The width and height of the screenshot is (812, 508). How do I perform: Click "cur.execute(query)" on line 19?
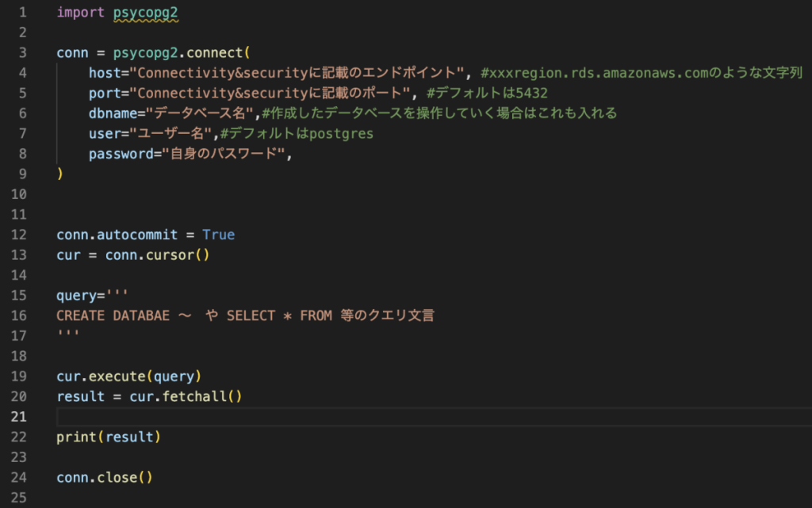click(129, 376)
